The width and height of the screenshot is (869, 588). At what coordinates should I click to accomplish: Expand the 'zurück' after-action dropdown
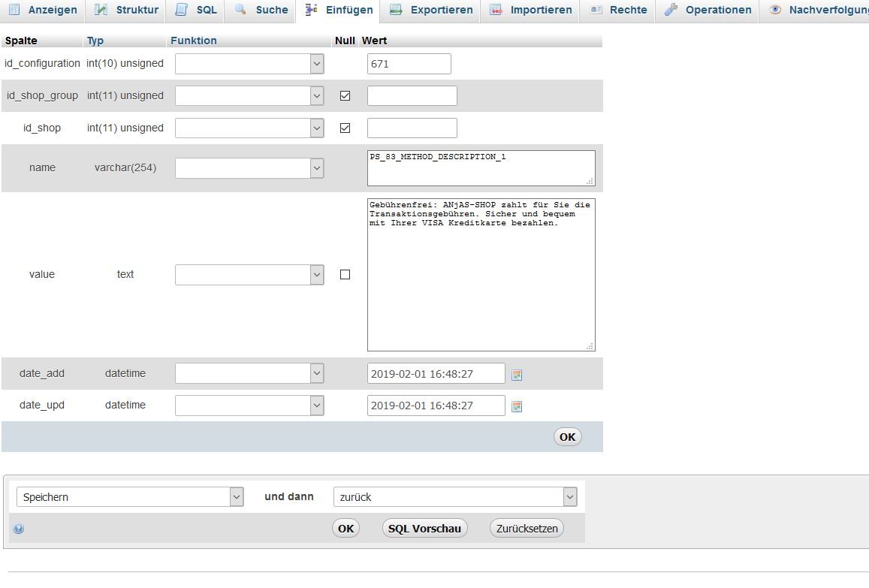(455, 497)
